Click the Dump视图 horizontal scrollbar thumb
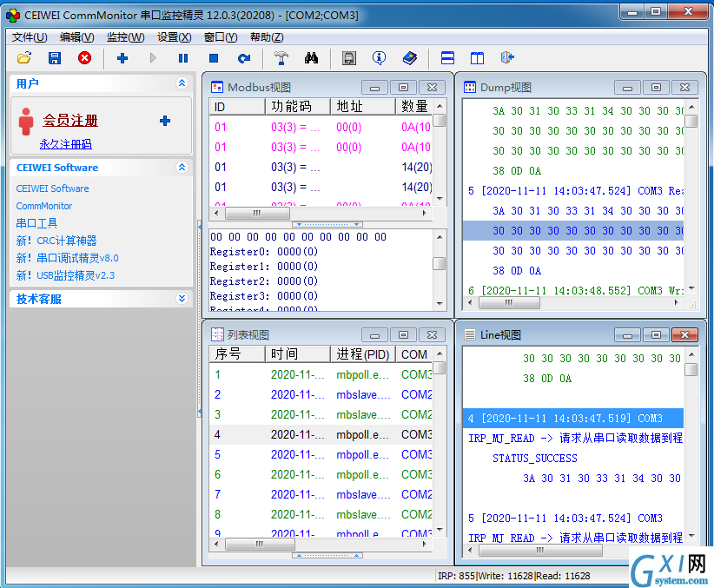 tap(509, 303)
